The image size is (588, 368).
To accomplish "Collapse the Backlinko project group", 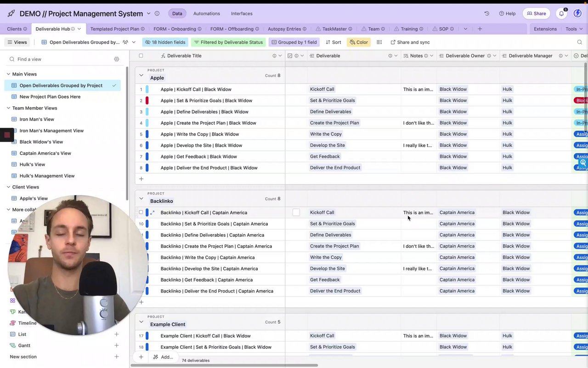I will [x=141, y=199].
